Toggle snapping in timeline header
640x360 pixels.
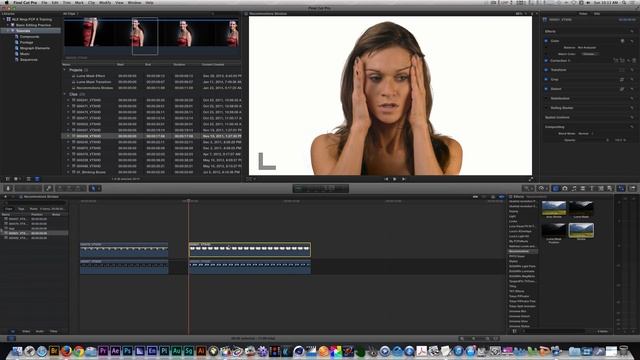[x=502, y=197]
